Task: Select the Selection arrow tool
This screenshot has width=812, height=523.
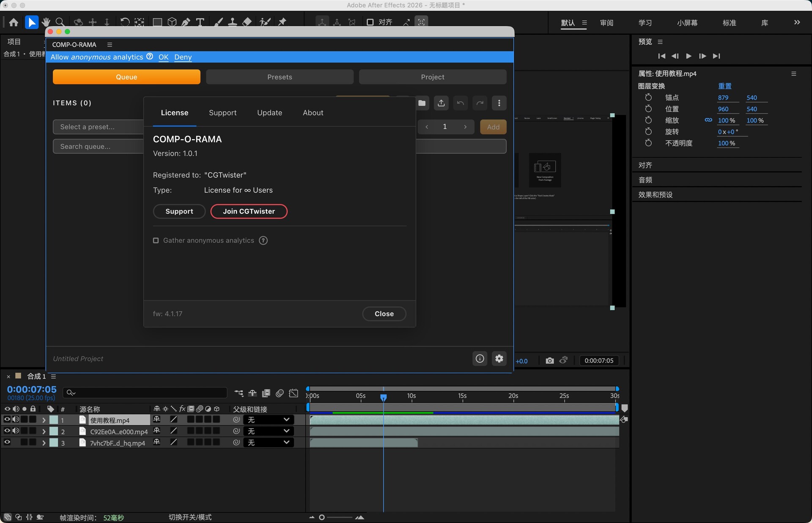Action: click(32, 22)
